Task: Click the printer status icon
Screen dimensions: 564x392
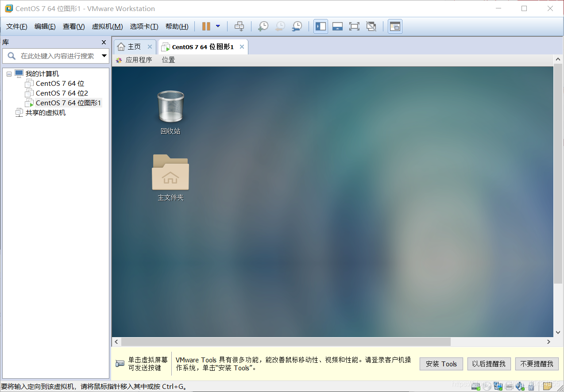Action: click(509, 387)
